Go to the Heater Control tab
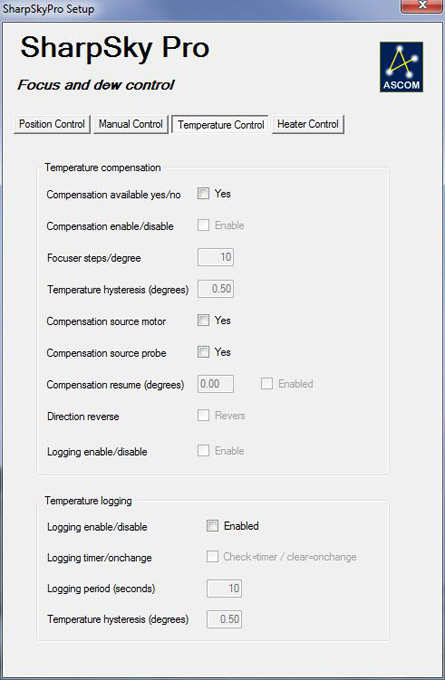445x680 pixels. coord(308,124)
